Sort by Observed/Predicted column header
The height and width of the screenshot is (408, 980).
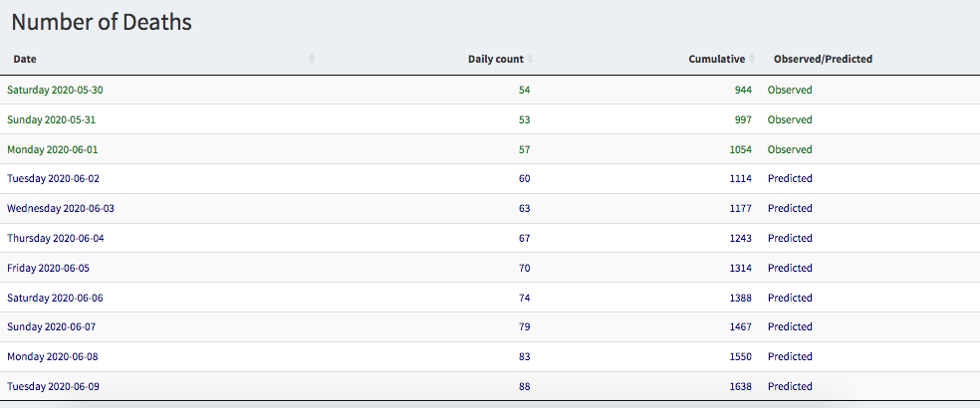[823, 59]
